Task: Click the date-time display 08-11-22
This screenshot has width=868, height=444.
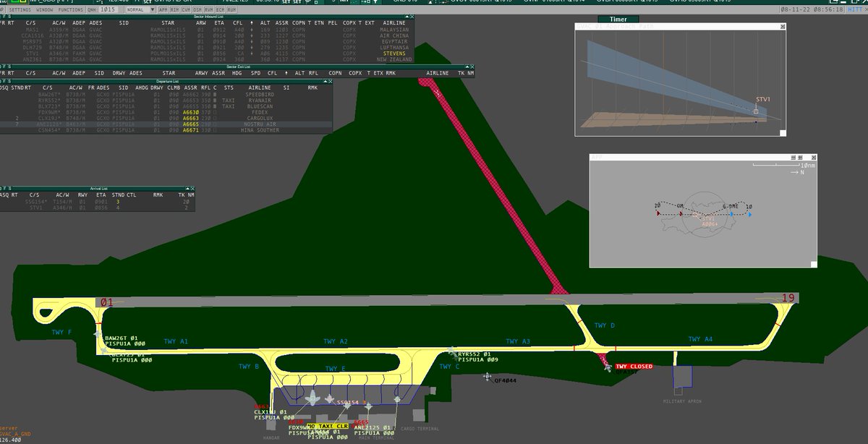Action: pos(812,9)
